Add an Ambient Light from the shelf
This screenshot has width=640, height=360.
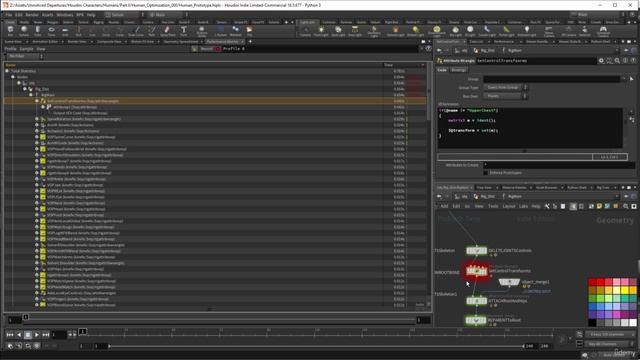[x=527, y=31]
